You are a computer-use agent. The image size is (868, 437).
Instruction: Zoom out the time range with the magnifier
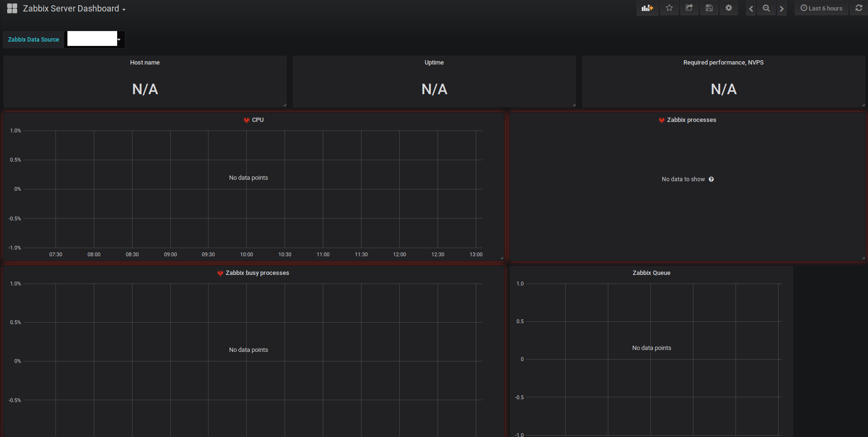tap(766, 8)
